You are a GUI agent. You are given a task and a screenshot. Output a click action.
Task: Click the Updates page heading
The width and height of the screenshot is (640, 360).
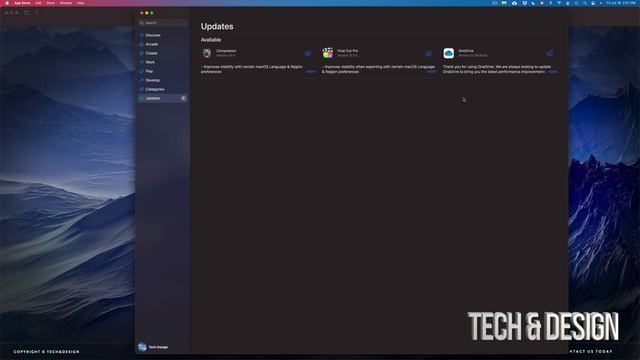pos(217,27)
